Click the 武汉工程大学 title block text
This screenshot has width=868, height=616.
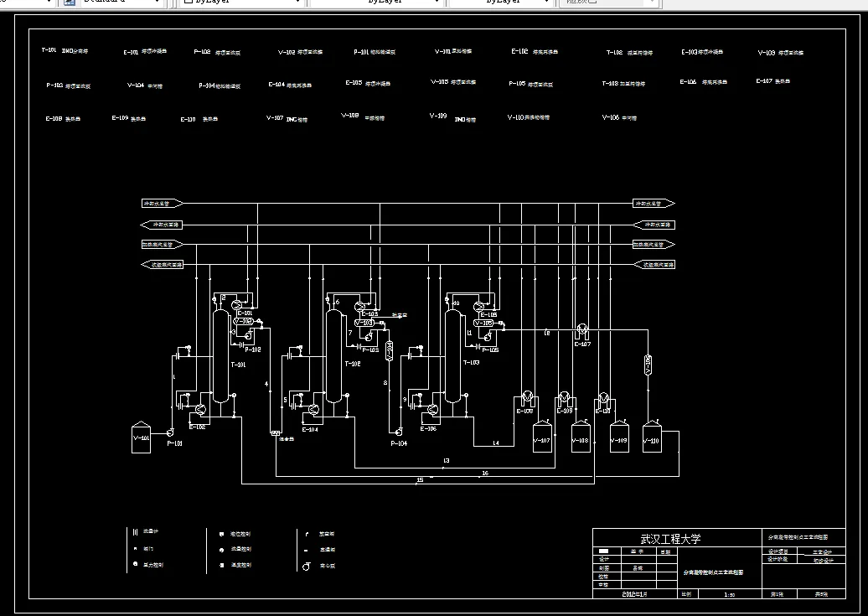(670, 538)
